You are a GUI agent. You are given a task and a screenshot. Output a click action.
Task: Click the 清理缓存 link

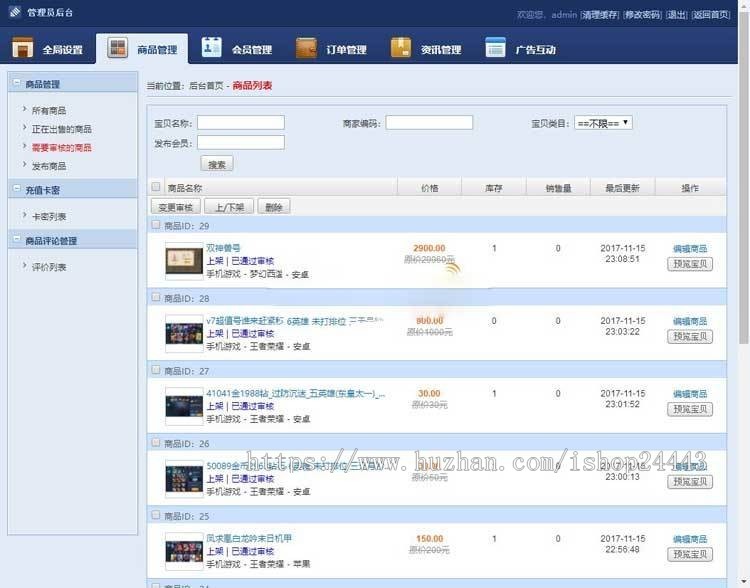(x=600, y=15)
